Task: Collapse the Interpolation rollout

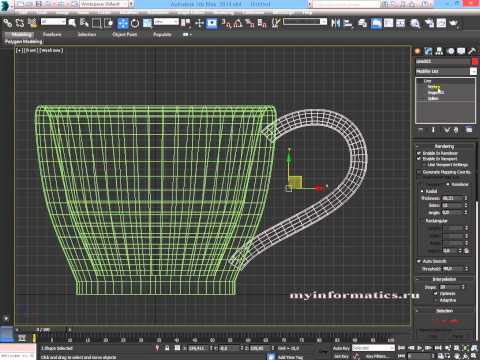Action: point(445,279)
